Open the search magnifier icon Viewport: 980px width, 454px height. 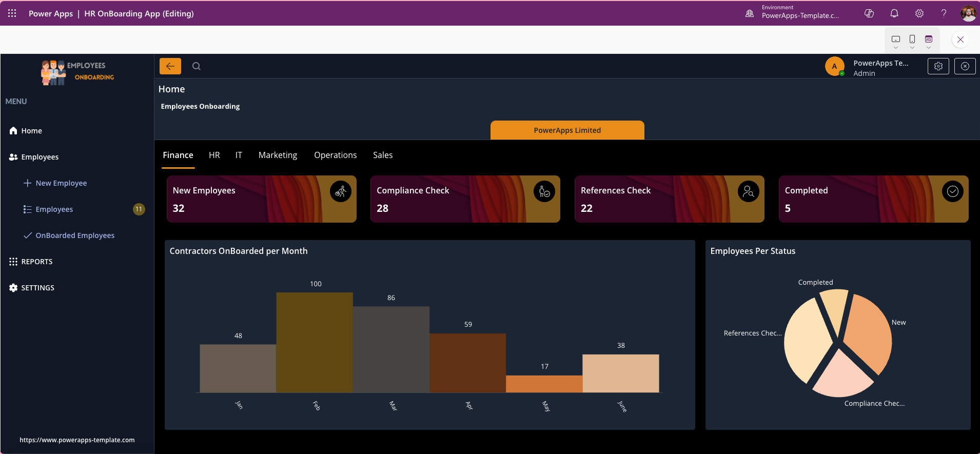point(197,66)
